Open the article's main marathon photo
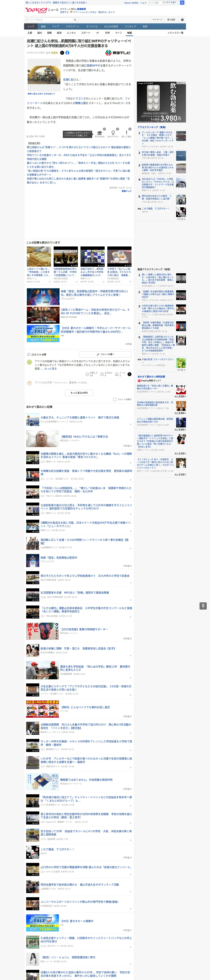210x980 pixels. pos(44,75)
